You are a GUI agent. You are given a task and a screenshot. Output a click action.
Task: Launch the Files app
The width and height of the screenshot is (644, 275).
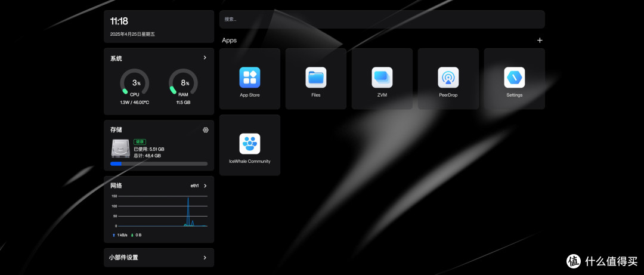(316, 79)
